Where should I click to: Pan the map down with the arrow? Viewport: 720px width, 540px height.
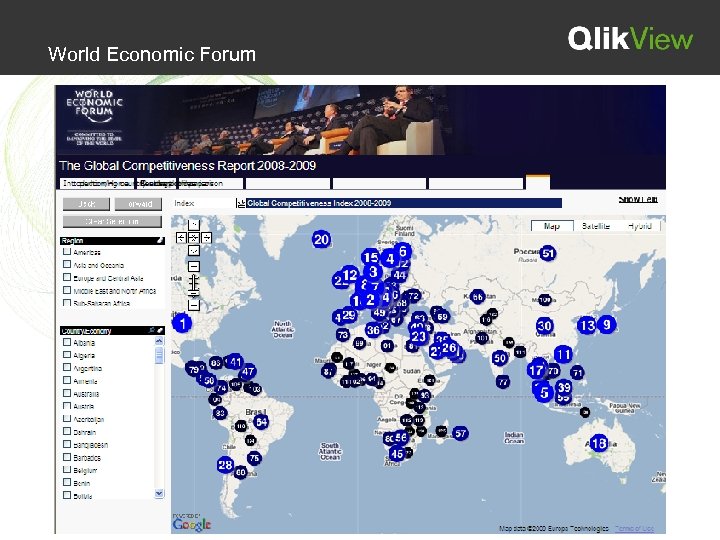(x=194, y=251)
